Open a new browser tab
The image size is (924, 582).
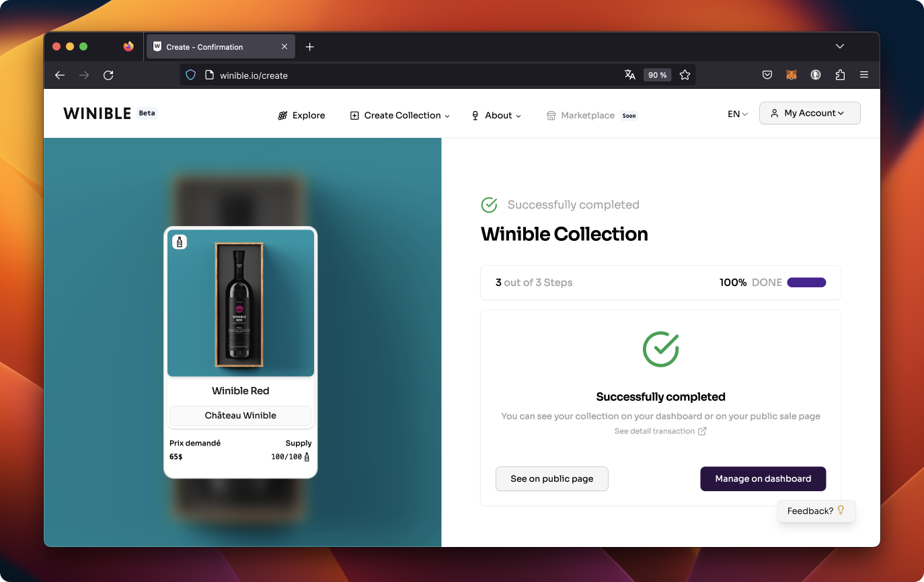[x=310, y=47]
